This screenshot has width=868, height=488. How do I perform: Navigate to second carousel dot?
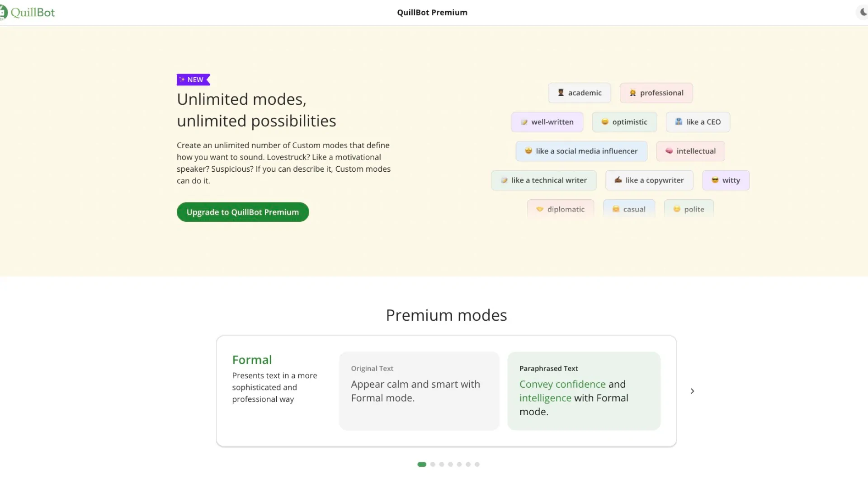432,464
